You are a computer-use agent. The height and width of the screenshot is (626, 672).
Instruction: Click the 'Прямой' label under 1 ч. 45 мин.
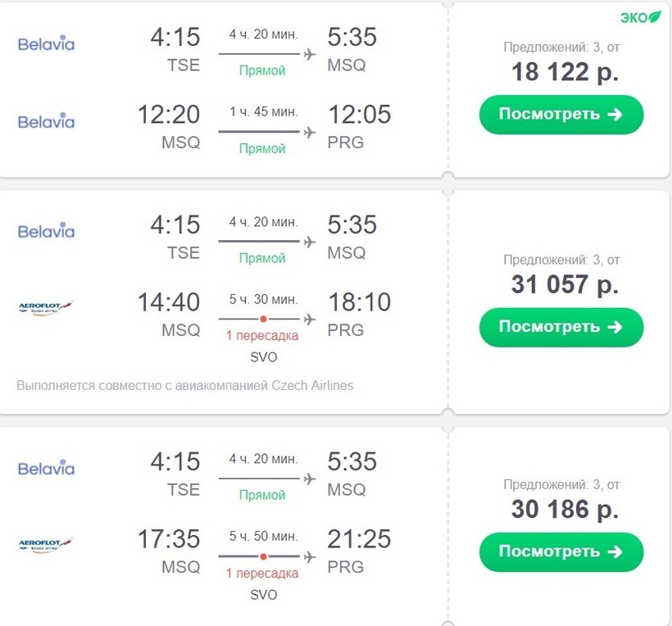pyautogui.click(x=262, y=149)
